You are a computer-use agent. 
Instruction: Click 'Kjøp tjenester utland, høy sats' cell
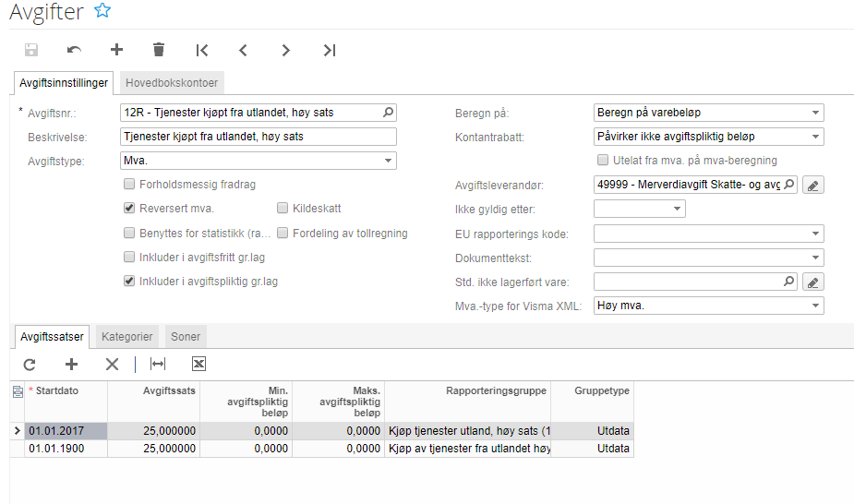(468, 431)
